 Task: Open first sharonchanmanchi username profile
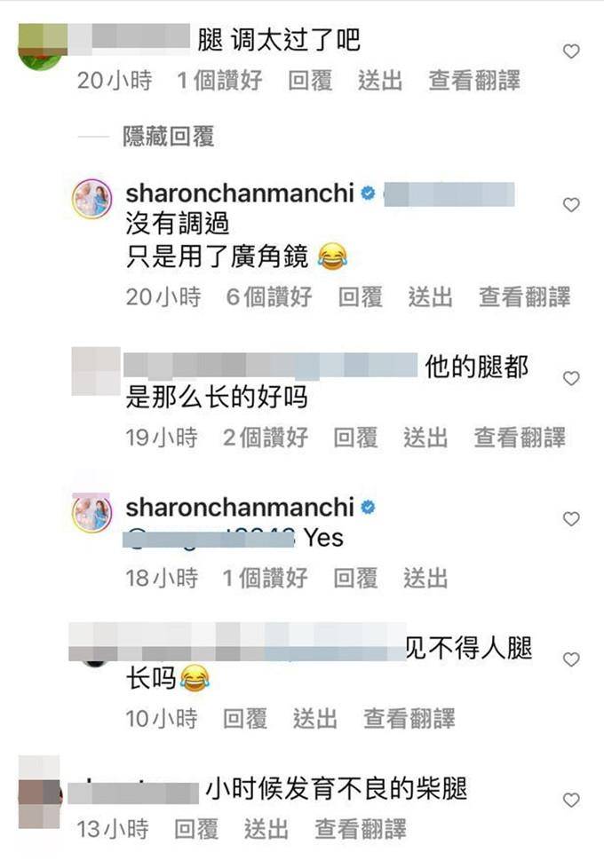[240, 193]
